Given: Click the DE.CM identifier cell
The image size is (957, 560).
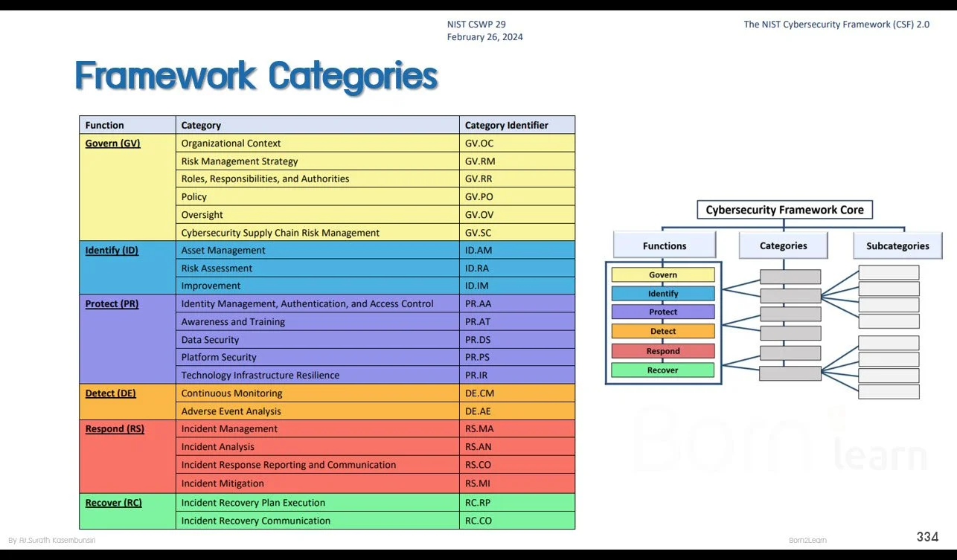Looking at the screenshot, I should [x=517, y=393].
